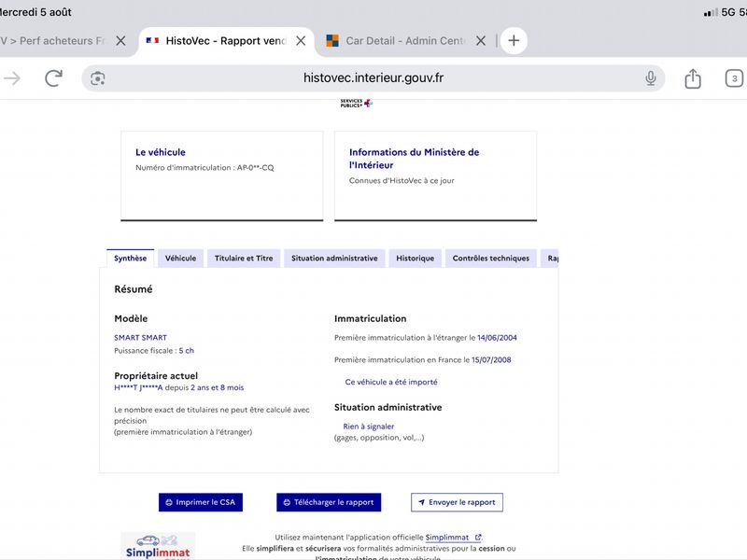The width and height of the screenshot is (747, 560).
Task: Close the HistoVec - Rapport tab
Action: coord(301,41)
